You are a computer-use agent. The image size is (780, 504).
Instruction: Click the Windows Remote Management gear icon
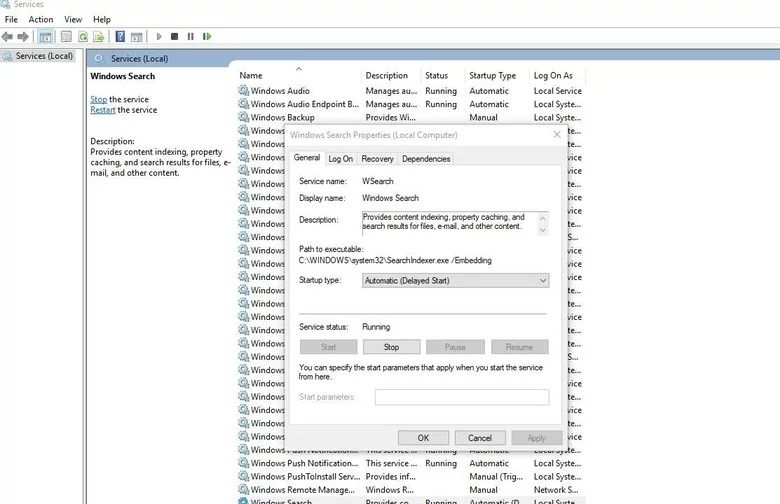point(243,490)
